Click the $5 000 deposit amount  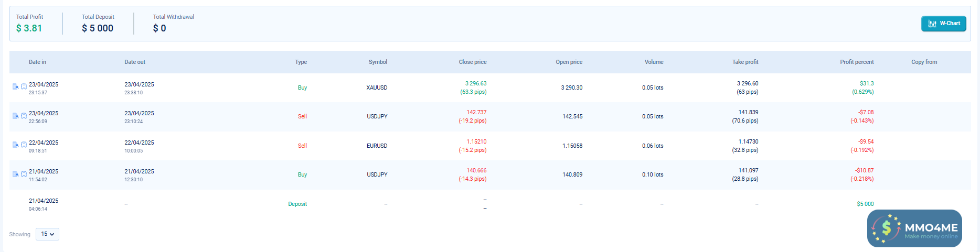(x=865, y=204)
